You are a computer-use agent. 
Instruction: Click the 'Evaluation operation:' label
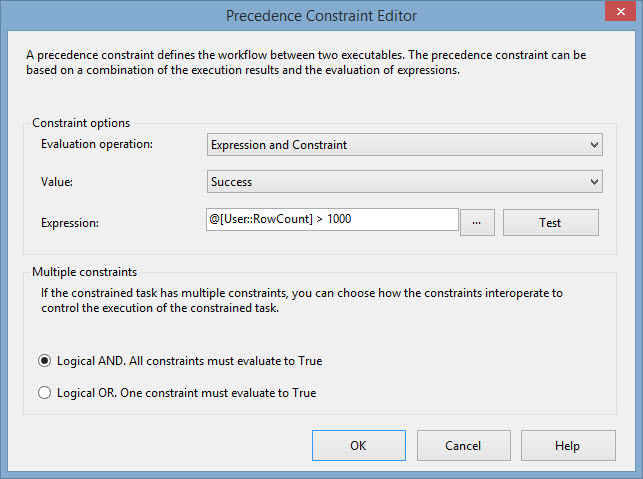point(97,144)
